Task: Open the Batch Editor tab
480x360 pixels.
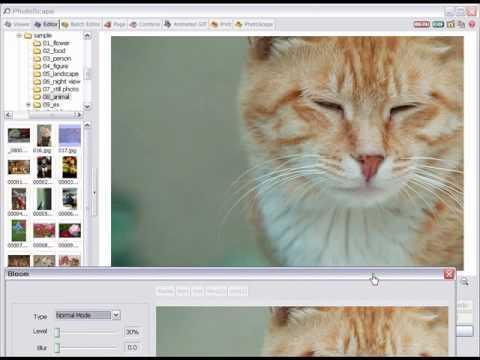Action: [x=81, y=24]
